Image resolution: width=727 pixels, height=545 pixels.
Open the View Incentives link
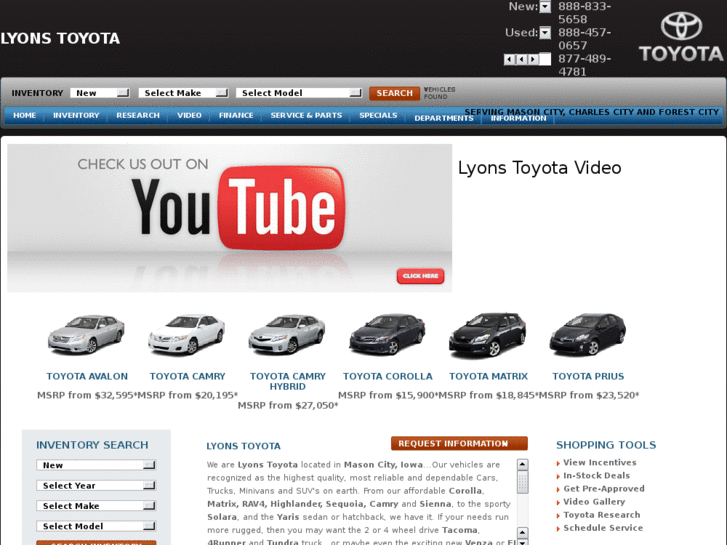[x=599, y=462]
